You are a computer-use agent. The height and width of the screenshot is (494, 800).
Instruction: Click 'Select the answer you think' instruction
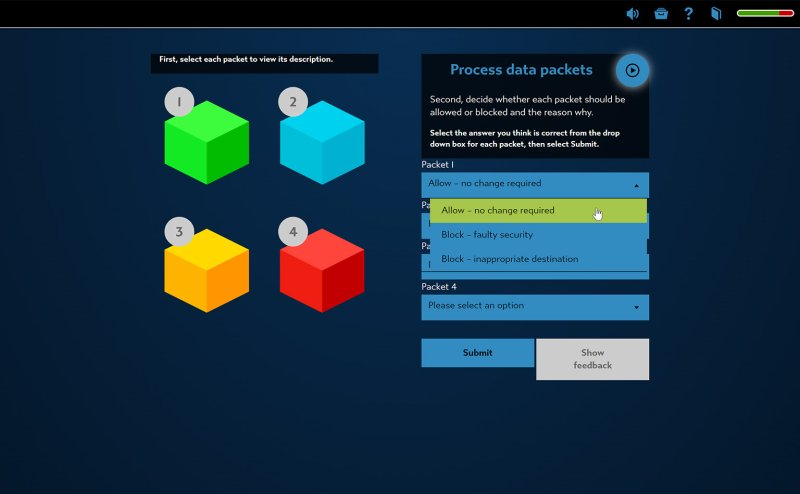point(524,138)
